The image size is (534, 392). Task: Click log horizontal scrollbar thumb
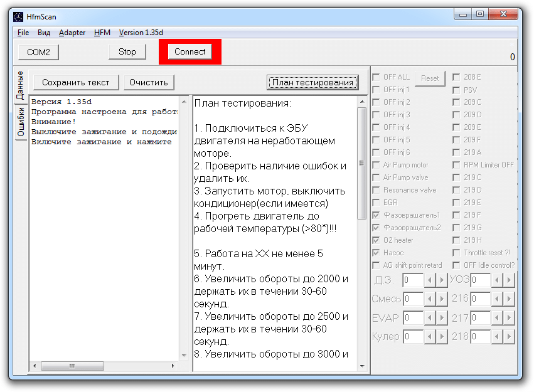pos(72,366)
